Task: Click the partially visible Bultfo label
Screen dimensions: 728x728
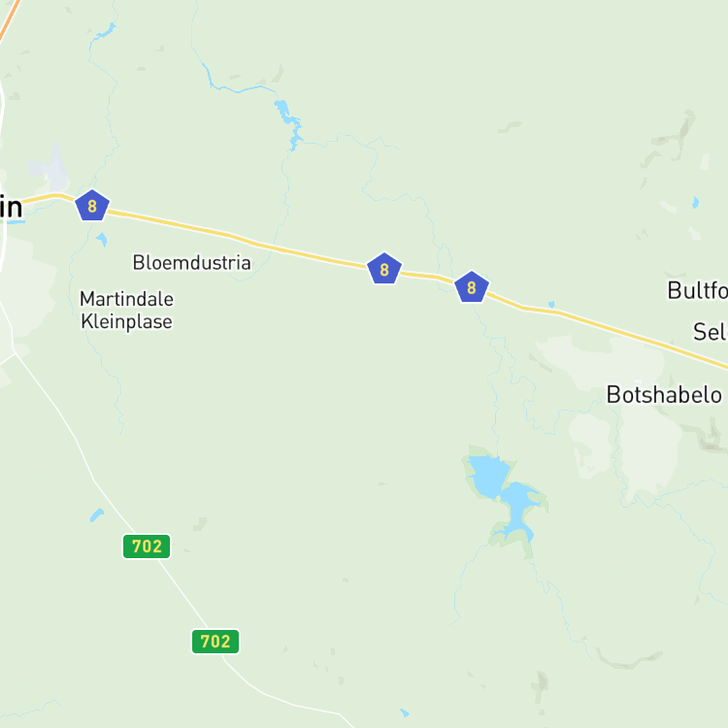Action: coord(697,291)
